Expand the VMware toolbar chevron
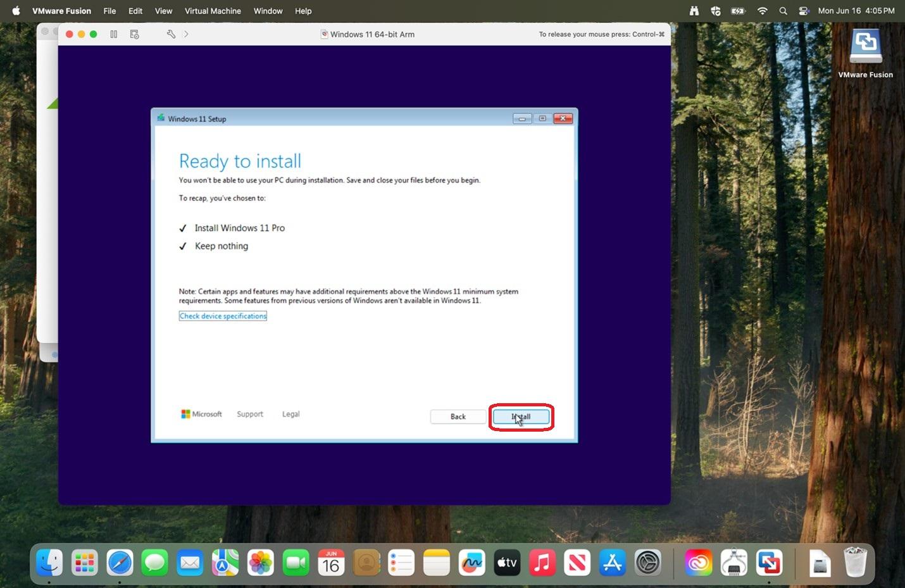The height and width of the screenshot is (588, 905). pyautogui.click(x=186, y=34)
